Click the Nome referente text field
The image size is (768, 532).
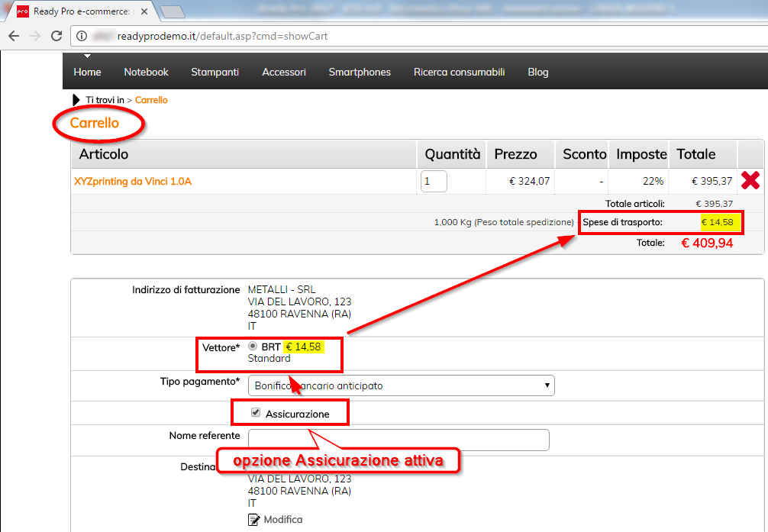click(399, 440)
